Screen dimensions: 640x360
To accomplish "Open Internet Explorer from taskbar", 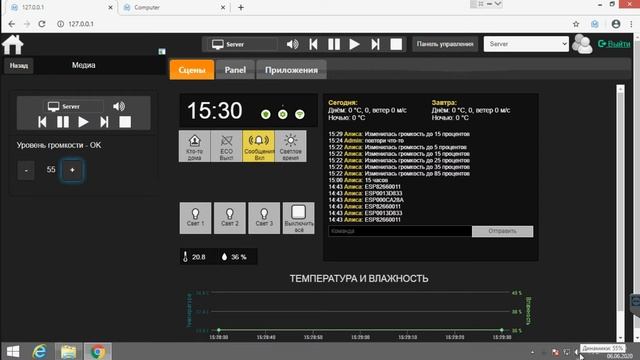I will (40, 351).
